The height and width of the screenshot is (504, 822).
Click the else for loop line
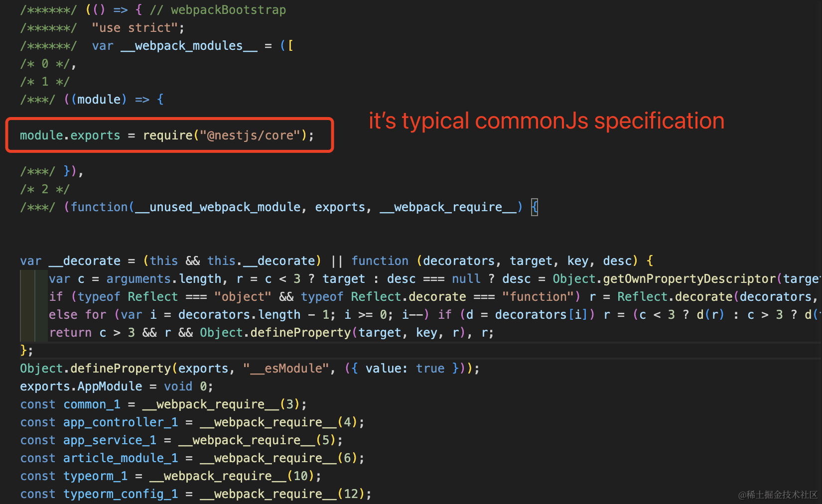434,315
